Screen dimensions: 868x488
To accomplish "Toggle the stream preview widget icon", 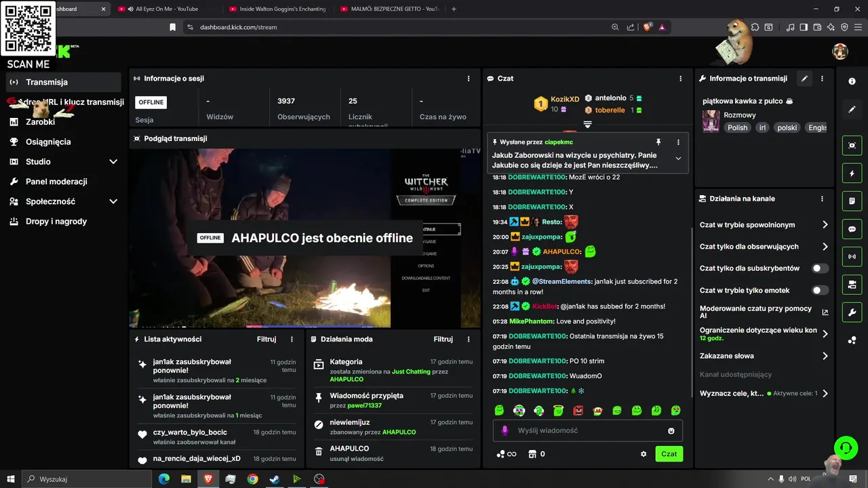I will point(852,145).
